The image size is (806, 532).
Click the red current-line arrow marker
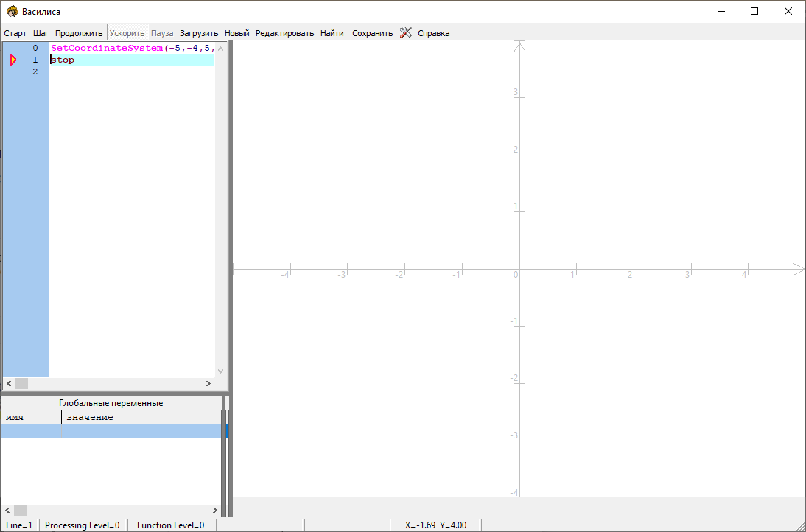(x=13, y=60)
